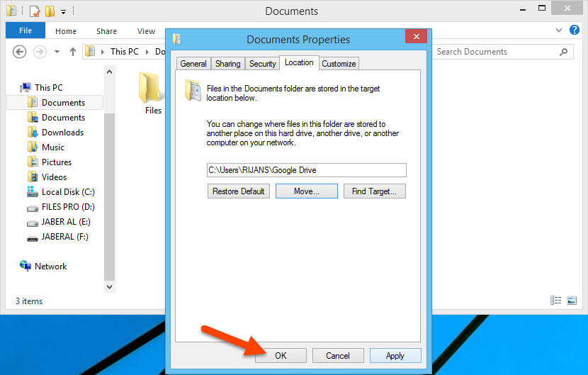Screen dimensions: 588x375
Task: Switch to details view layout
Action: tap(556, 301)
